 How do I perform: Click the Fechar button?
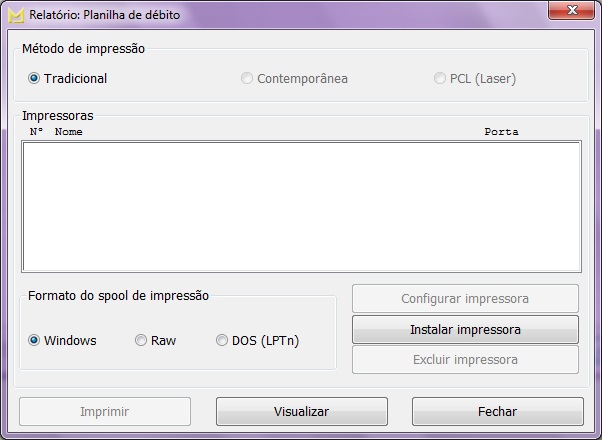pos(497,411)
